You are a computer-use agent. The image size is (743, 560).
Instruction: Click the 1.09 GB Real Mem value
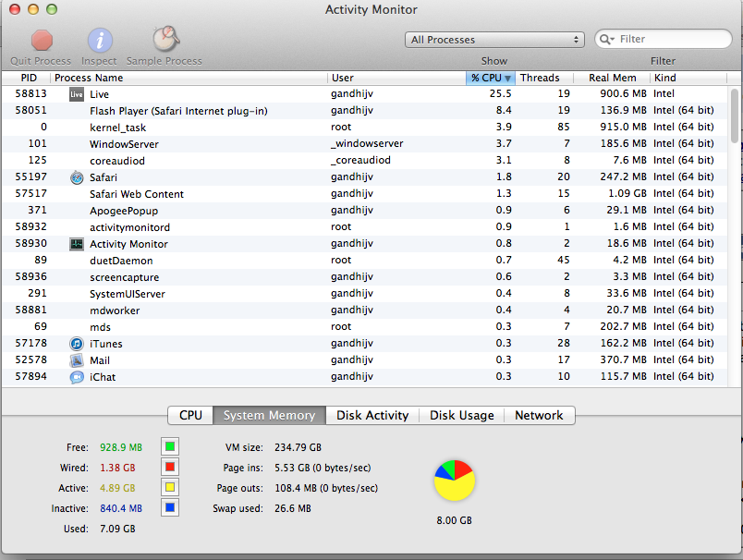[627, 194]
